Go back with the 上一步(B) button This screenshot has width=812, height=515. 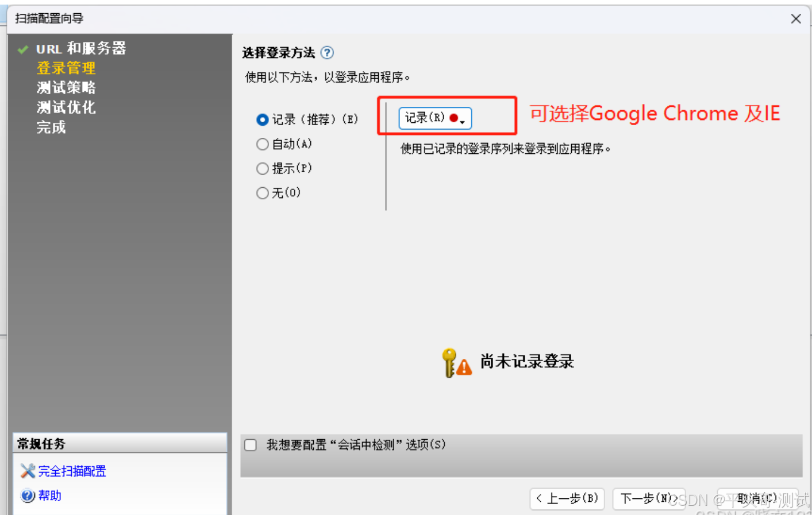coord(567,498)
